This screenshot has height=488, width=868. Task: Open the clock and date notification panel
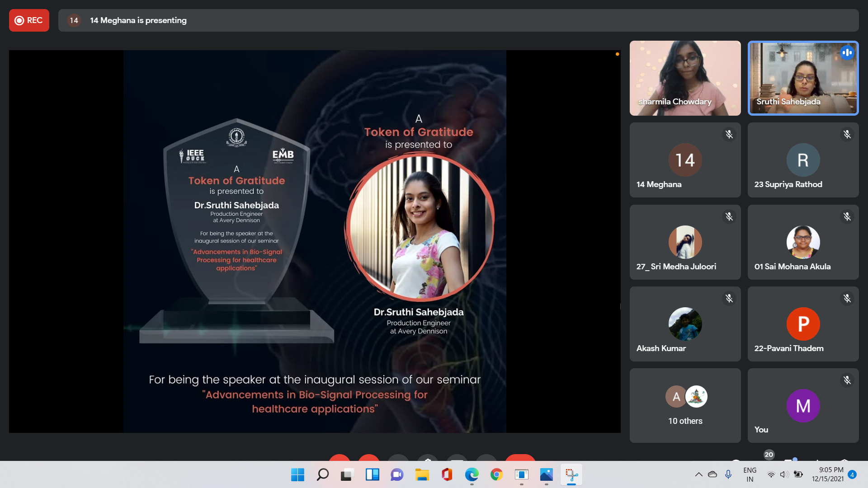click(x=827, y=474)
